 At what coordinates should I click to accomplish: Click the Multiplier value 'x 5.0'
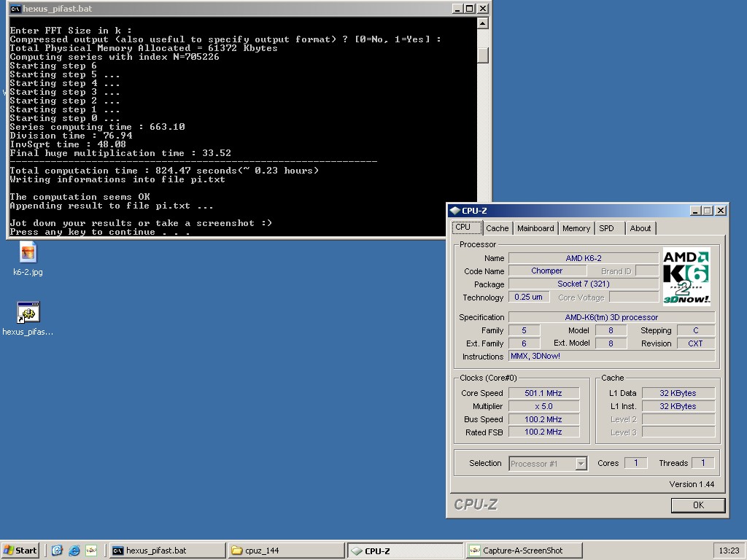[543, 406]
